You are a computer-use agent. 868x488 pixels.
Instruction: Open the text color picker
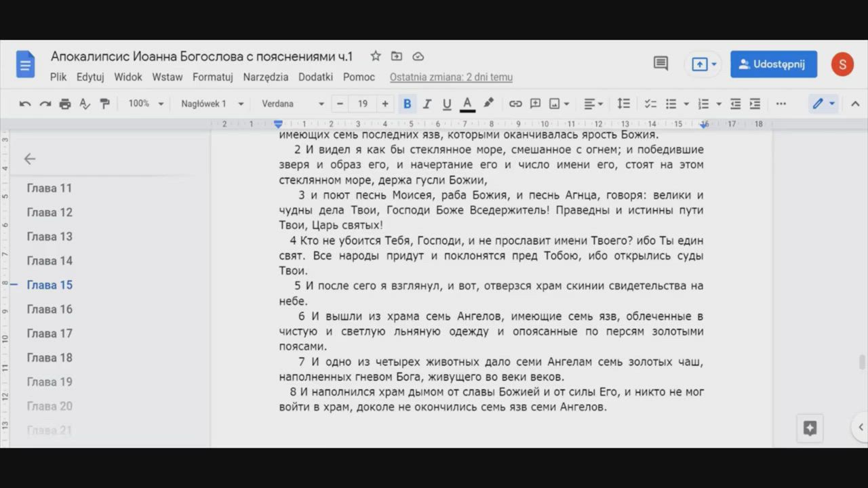click(467, 104)
